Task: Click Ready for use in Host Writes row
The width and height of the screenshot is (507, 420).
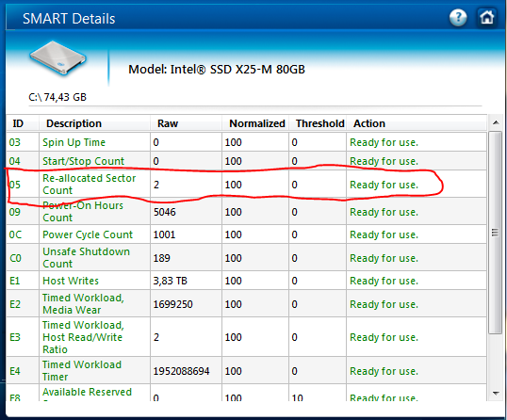Action: click(384, 281)
